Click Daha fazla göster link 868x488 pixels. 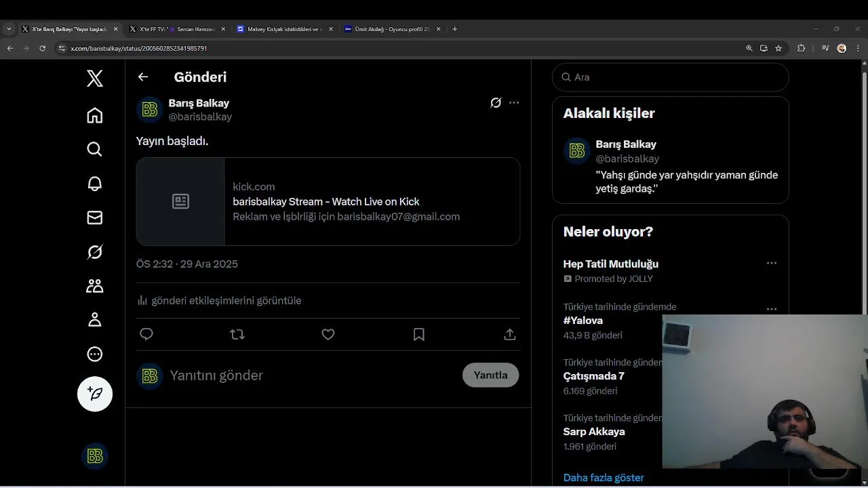point(604,478)
